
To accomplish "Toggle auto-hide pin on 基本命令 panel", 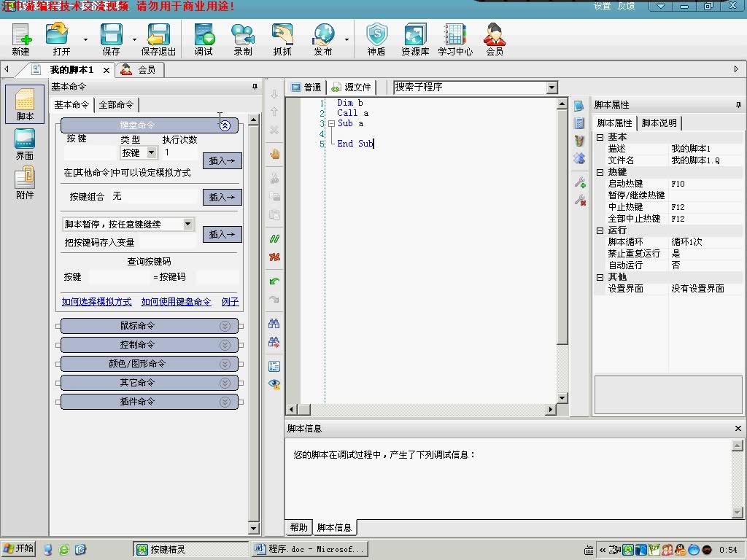I will 253,86.
